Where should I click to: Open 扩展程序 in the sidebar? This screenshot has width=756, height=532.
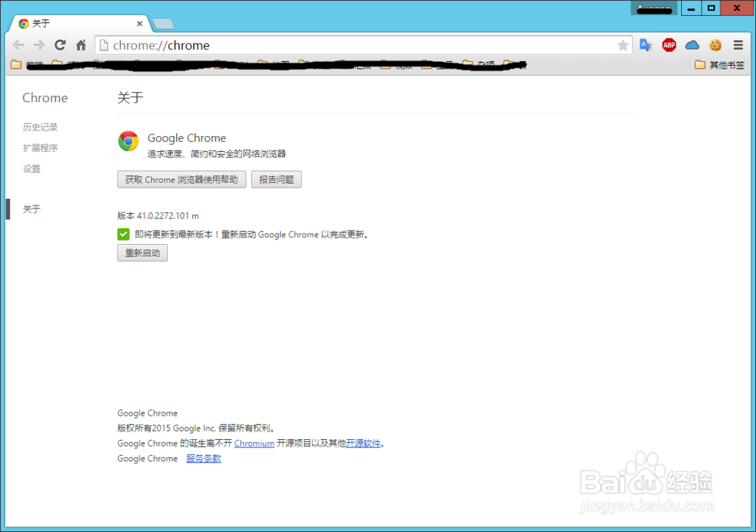tap(40, 148)
